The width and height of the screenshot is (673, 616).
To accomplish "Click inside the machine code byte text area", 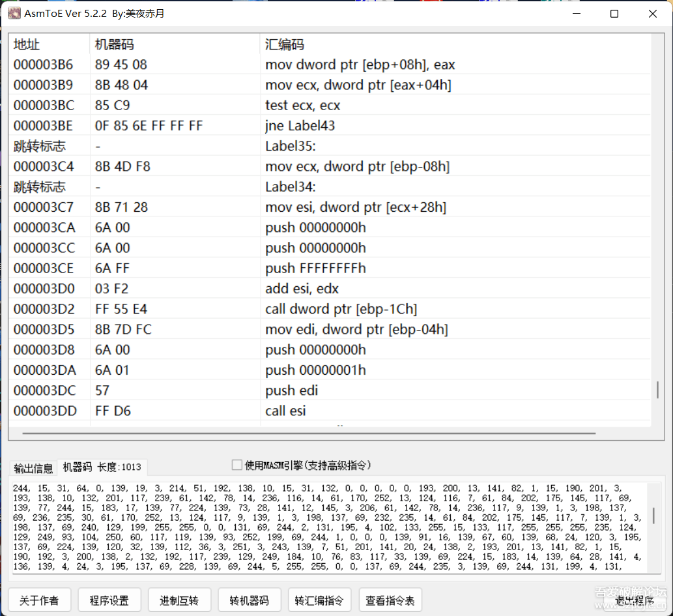I will pyautogui.click(x=326, y=528).
